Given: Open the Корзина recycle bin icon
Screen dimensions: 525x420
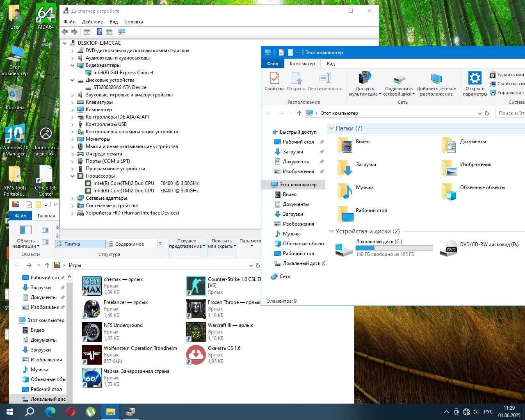Looking at the screenshot, I should coord(15,98).
